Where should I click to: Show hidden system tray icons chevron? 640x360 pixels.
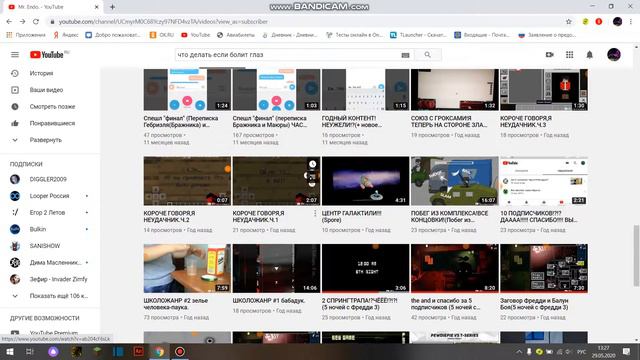pos(519,352)
